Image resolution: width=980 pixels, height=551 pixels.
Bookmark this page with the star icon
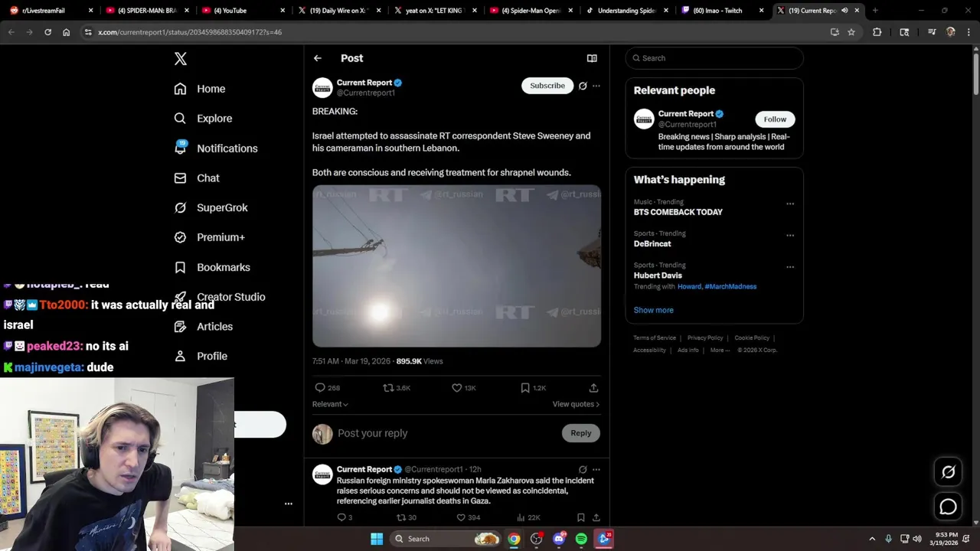coord(851,32)
